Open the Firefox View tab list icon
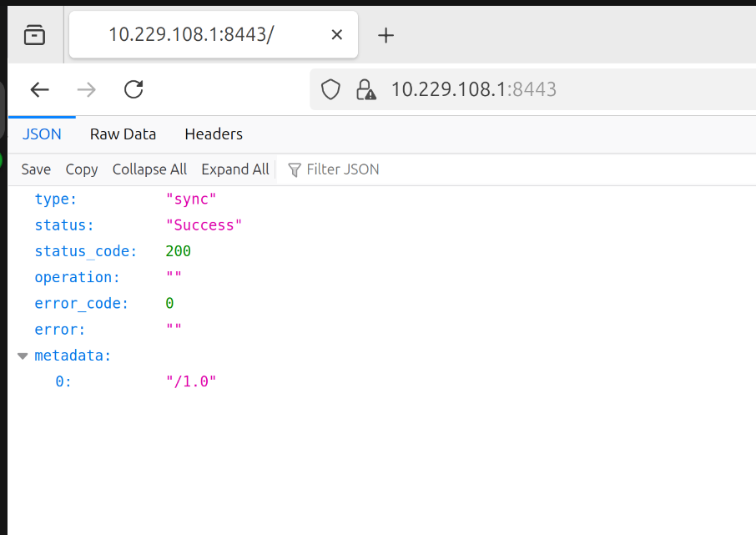Viewport: 756px width, 535px height. (34, 35)
